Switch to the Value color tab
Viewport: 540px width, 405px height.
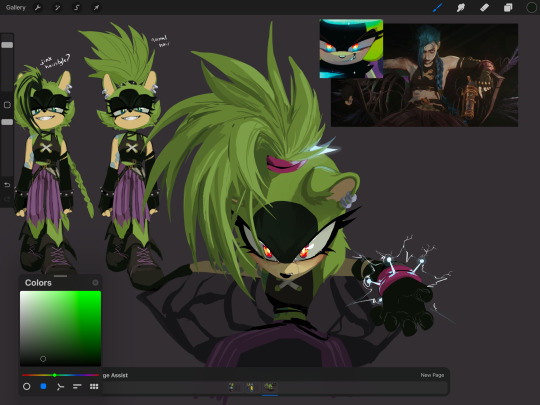pyautogui.click(x=77, y=387)
